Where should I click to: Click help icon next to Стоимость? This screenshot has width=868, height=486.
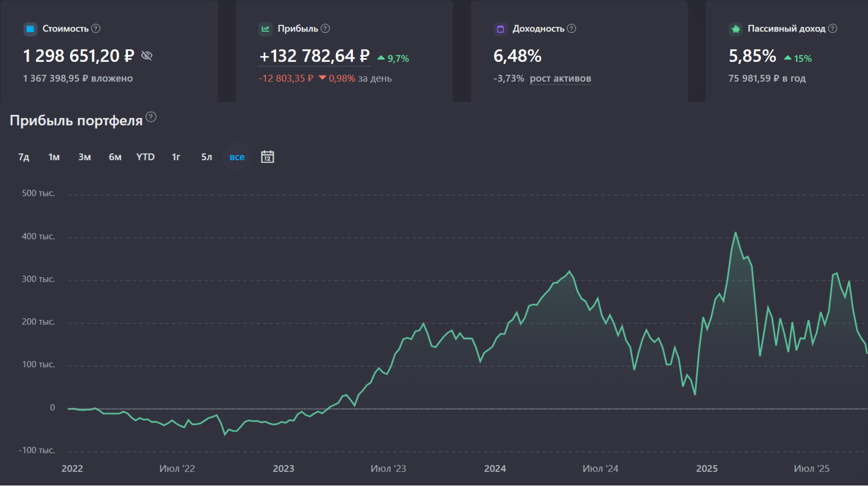(x=96, y=29)
